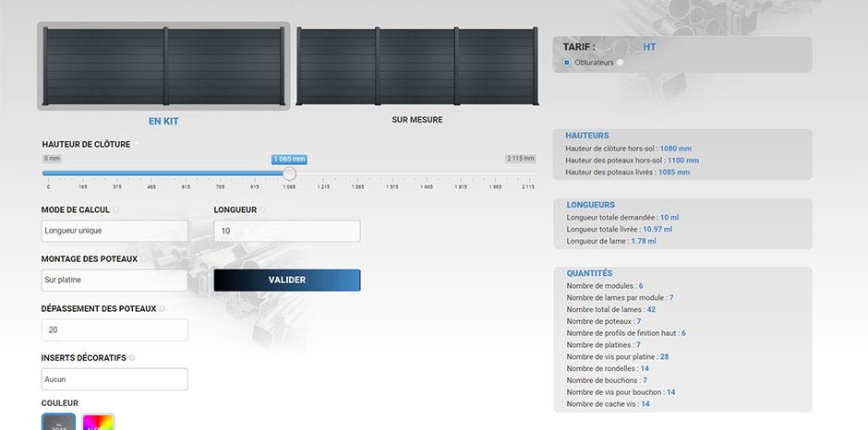The height and width of the screenshot is (430, 868).
Task: Click help icon next to Inserts décoratifs
Action: pyautogui.click(x=132, y=358)
